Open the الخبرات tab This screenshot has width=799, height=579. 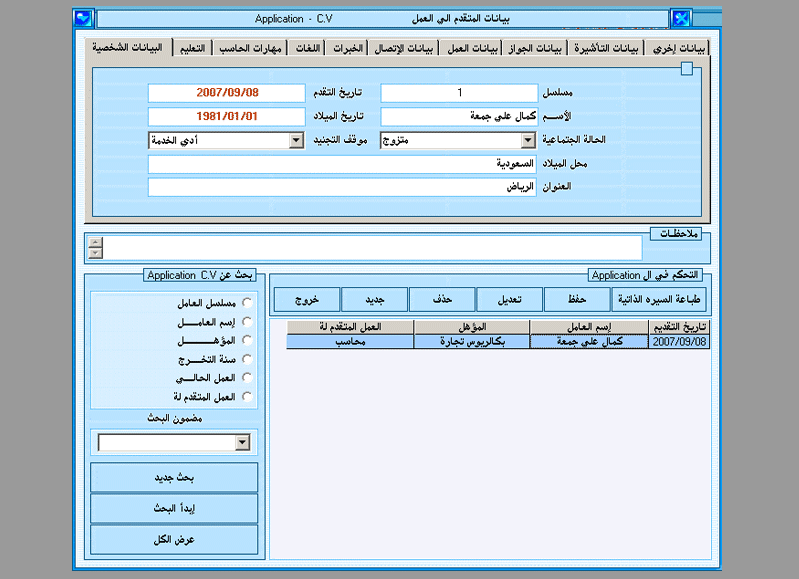pos(348,49)
